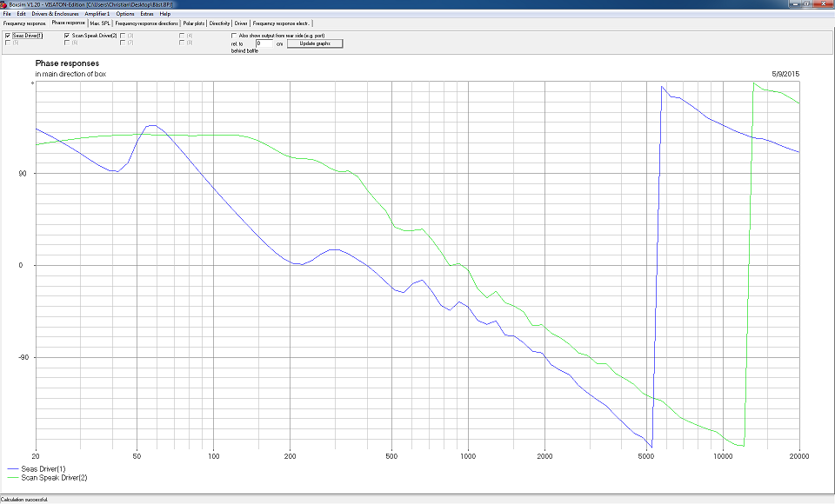Viewport: 835px width, 504px height.
Task: Open the Frequency response electr. tab
Action: click(x=281, y=23)
